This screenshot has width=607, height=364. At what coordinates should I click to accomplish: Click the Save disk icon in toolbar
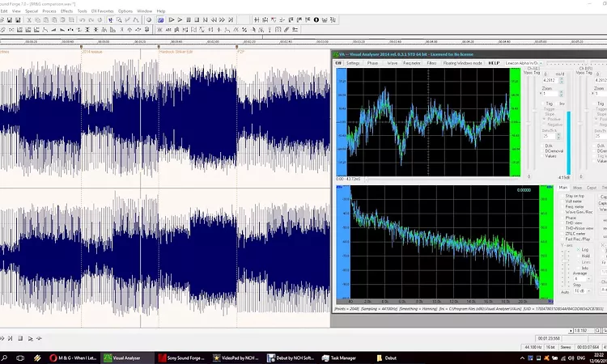(x=10, y=19)
